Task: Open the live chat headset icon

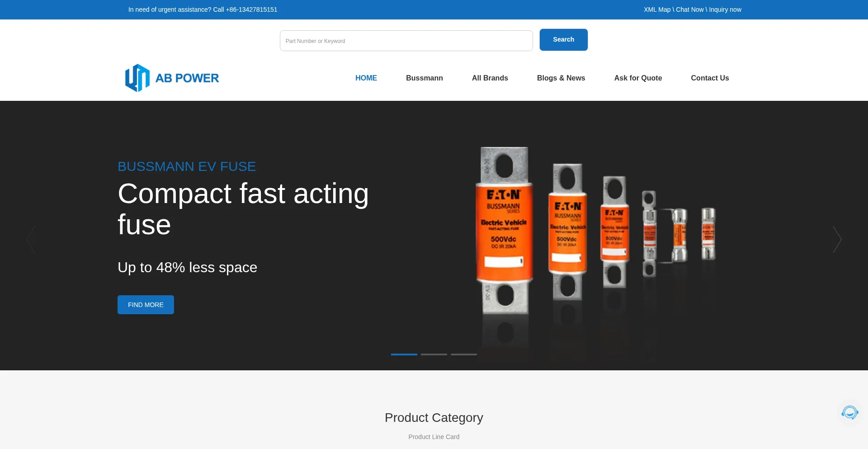Action: [x=849, y=412]
